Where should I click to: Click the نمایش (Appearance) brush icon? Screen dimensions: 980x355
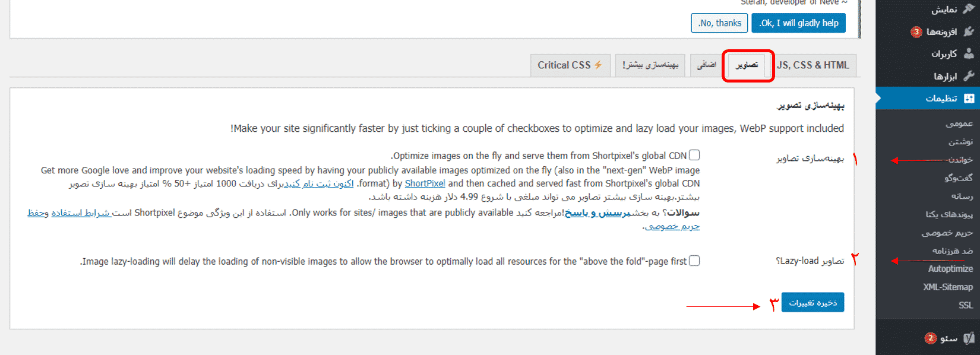click(x=968, y=9)
